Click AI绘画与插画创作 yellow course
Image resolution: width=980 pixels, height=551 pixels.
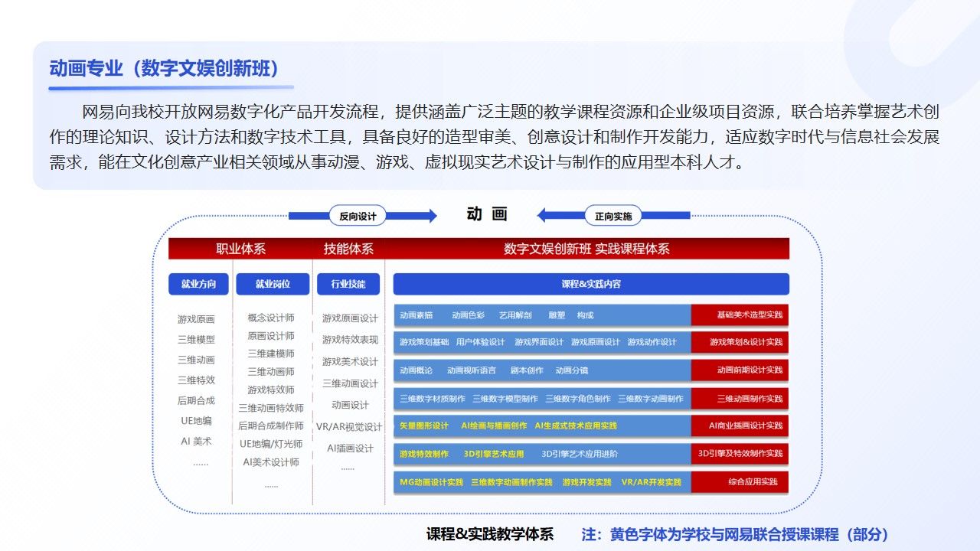(494, 425)
